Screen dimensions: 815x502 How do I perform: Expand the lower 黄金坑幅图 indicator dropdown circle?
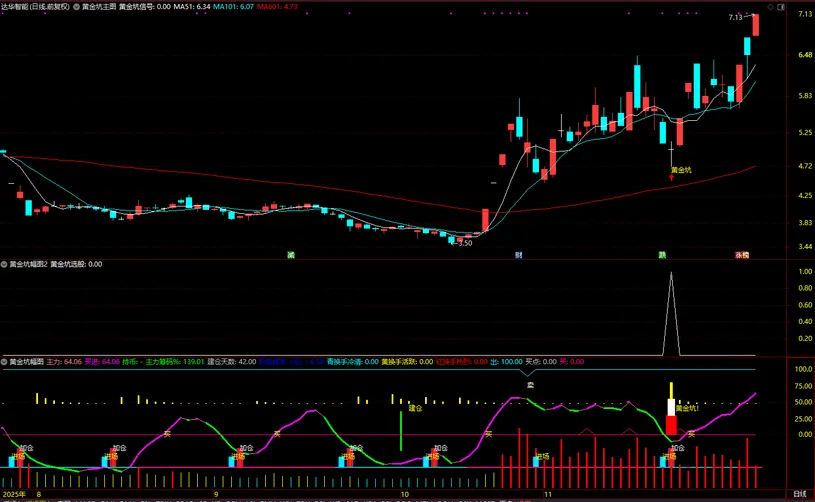tap(4, 362)
